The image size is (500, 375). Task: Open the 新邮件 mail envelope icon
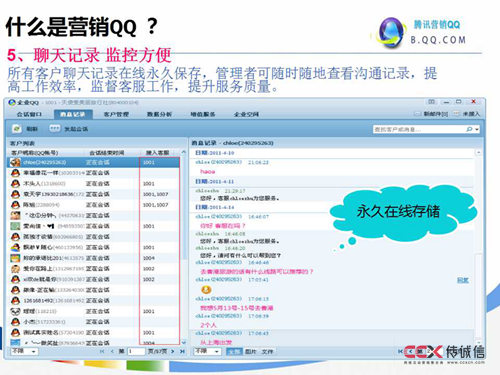pyautogui.click(x=417, y=114)
